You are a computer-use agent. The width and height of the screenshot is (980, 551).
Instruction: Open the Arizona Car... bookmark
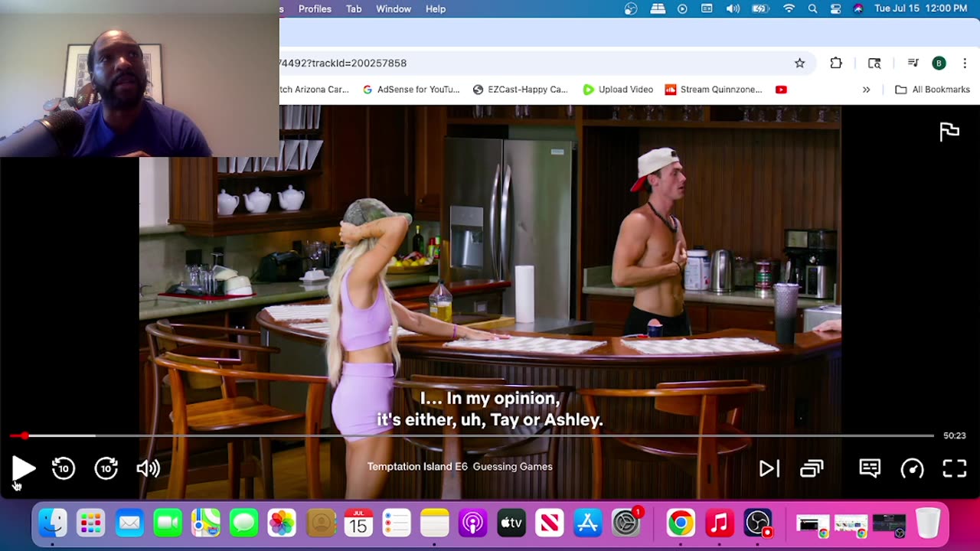click(x=315, y=90)
